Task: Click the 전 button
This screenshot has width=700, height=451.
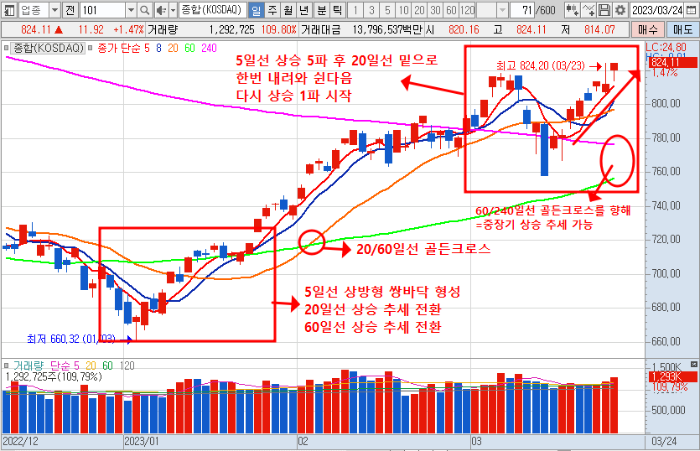Action: [70, 10]
